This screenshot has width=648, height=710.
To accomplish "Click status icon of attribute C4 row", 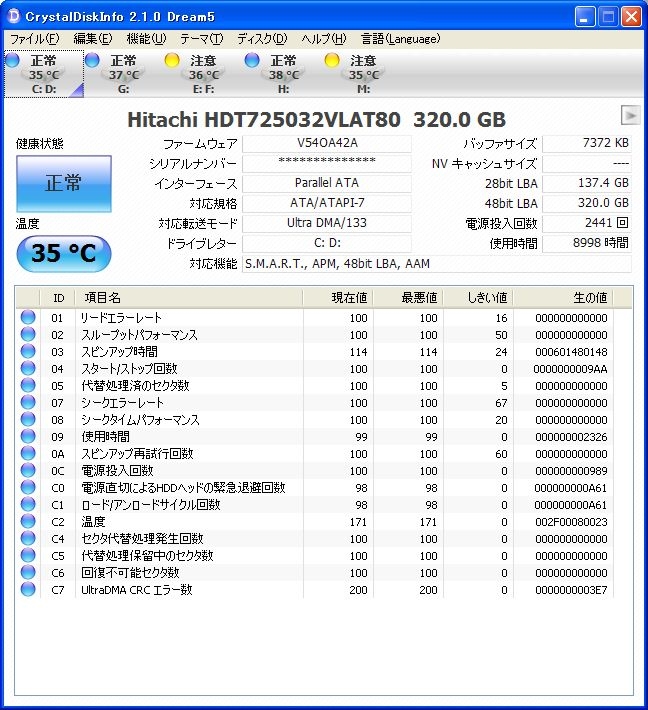I will (28, 538).
